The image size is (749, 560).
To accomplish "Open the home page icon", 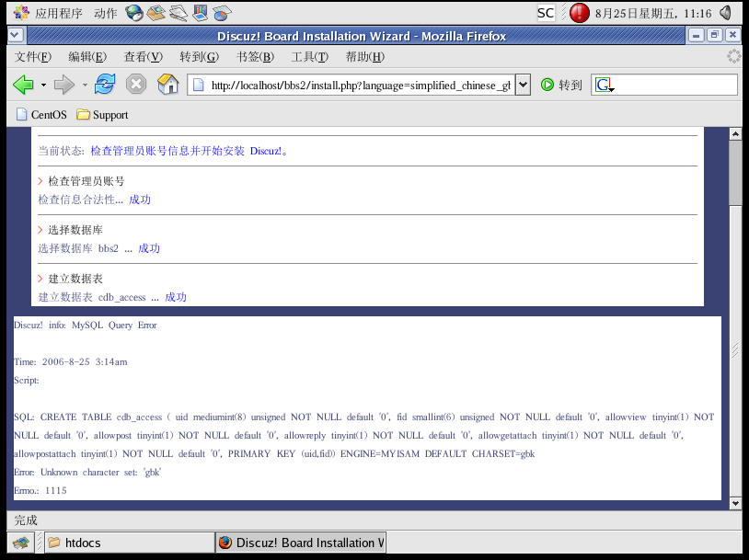I will pyautogui.click(x=168, y=84).
